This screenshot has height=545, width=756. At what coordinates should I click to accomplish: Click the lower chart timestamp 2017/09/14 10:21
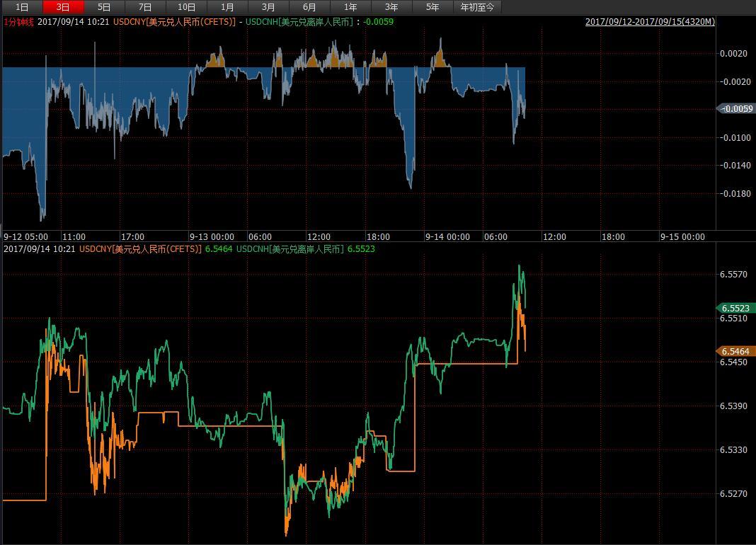click(x=40, y=249)
